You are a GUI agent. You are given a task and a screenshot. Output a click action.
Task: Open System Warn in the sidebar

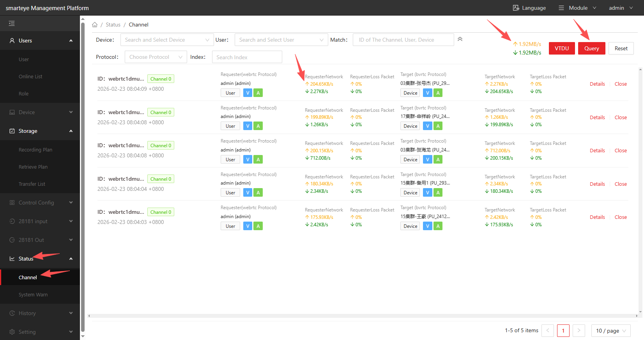(33, 294)
